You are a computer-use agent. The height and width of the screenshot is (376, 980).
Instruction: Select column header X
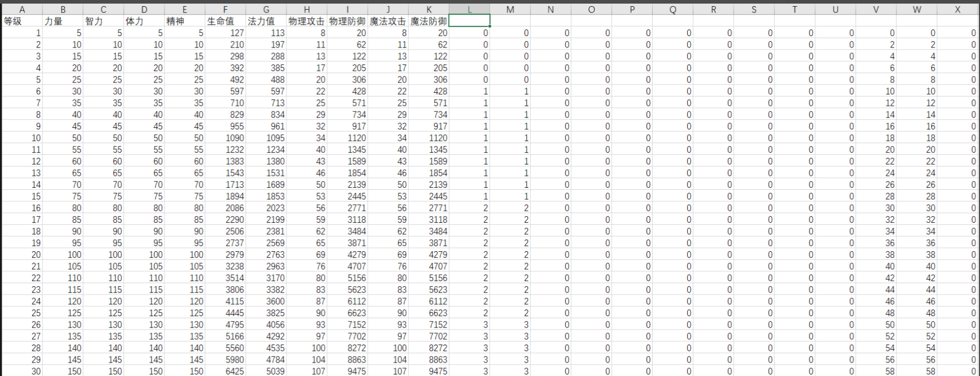pyautogui.click(x=957, y=9)
